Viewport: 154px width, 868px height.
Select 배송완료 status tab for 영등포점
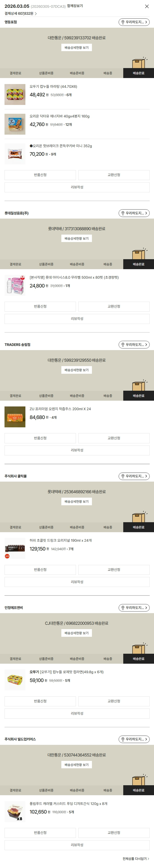pyautogui.click(x=139, y=73)
